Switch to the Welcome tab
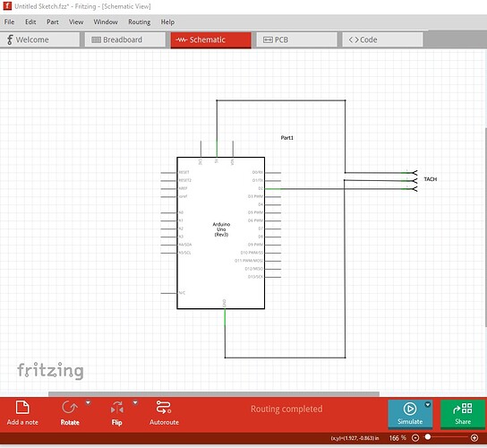 click(39, 39)
